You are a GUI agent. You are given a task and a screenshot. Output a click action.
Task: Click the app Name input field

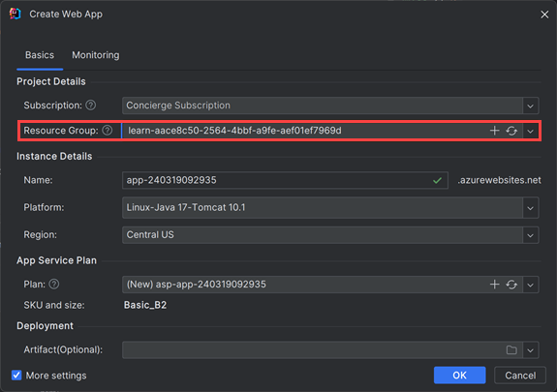285,180
